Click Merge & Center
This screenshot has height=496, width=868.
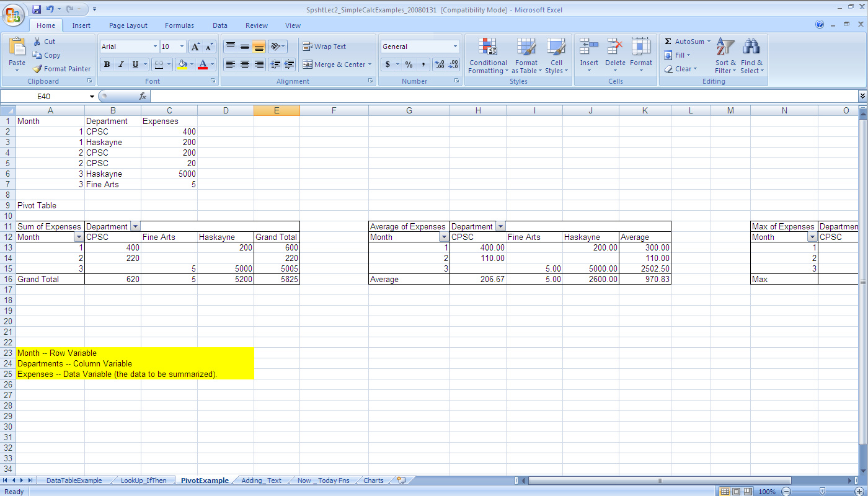click(337, 64)
